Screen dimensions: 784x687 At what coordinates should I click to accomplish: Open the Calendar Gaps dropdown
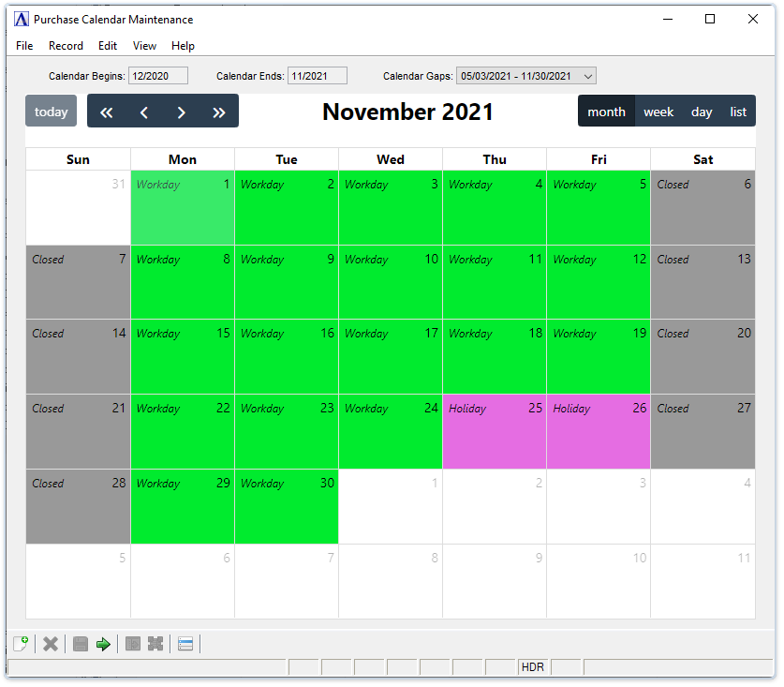pos(525,76)
